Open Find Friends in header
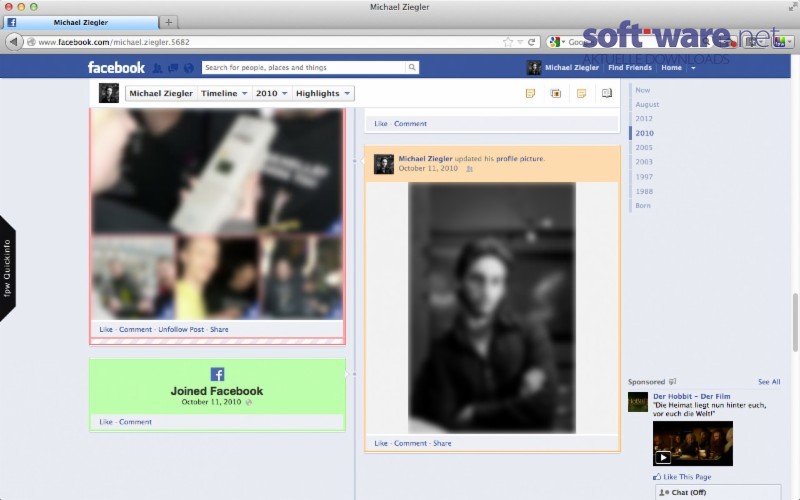Image resolution: width=800 pixels, height=500 pixels. pos(630,67)
